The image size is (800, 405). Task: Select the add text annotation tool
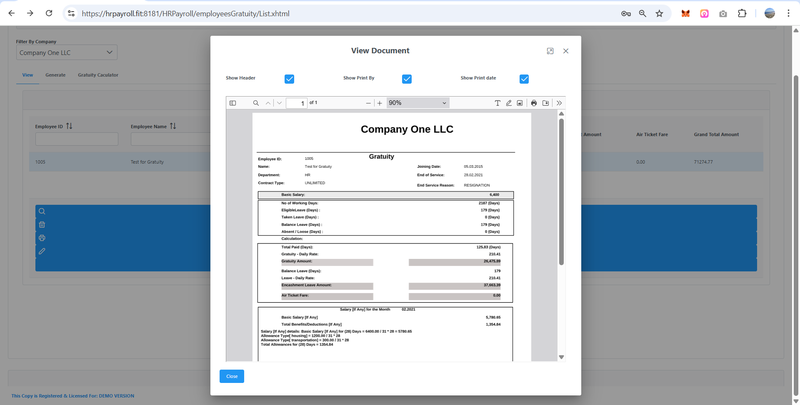coord(498,103)
